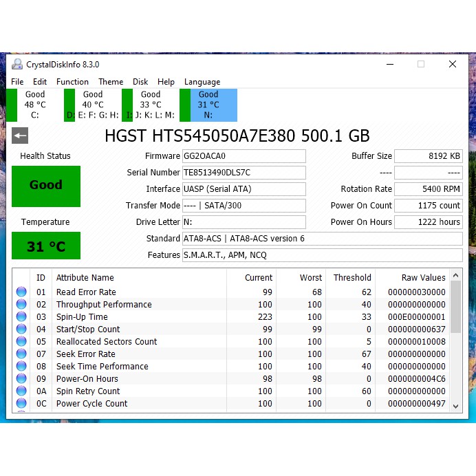Open the Theme menu
Viewport: 476px width, 476px height.
click(x=111, y=82)
